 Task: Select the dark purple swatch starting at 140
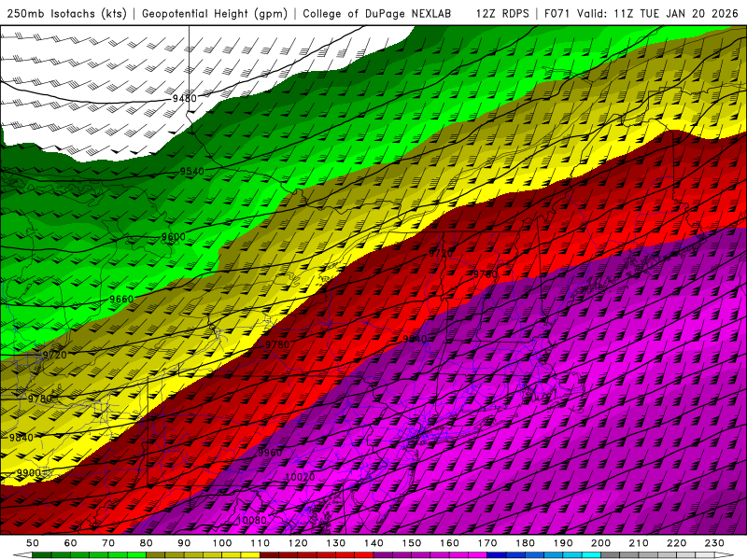(383, 555)
